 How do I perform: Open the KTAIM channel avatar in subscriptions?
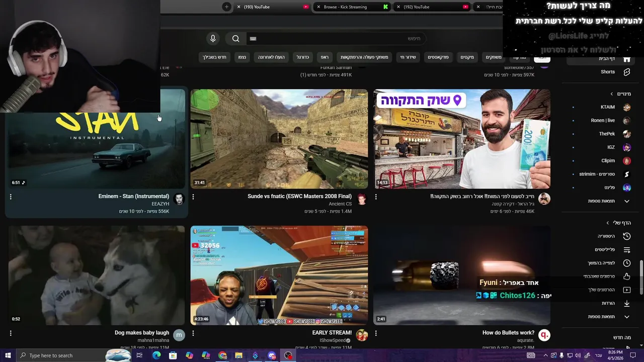click(x=627, y=107)
